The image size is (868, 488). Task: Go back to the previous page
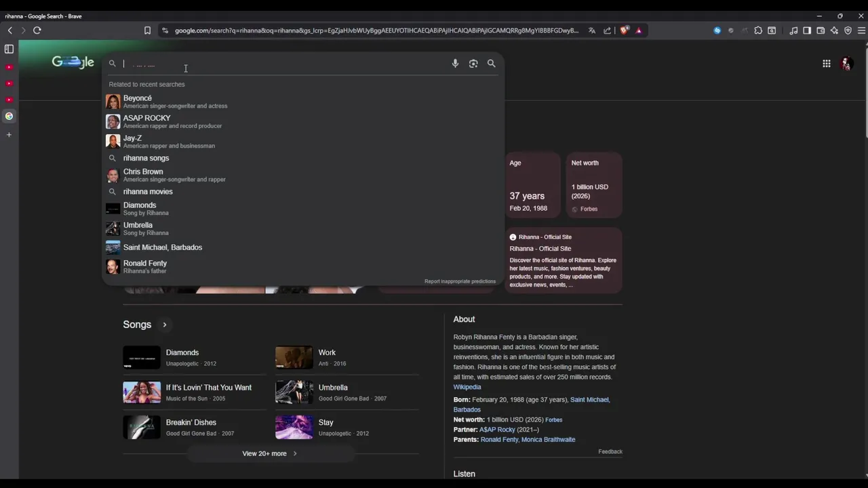[x=9, y=30]
